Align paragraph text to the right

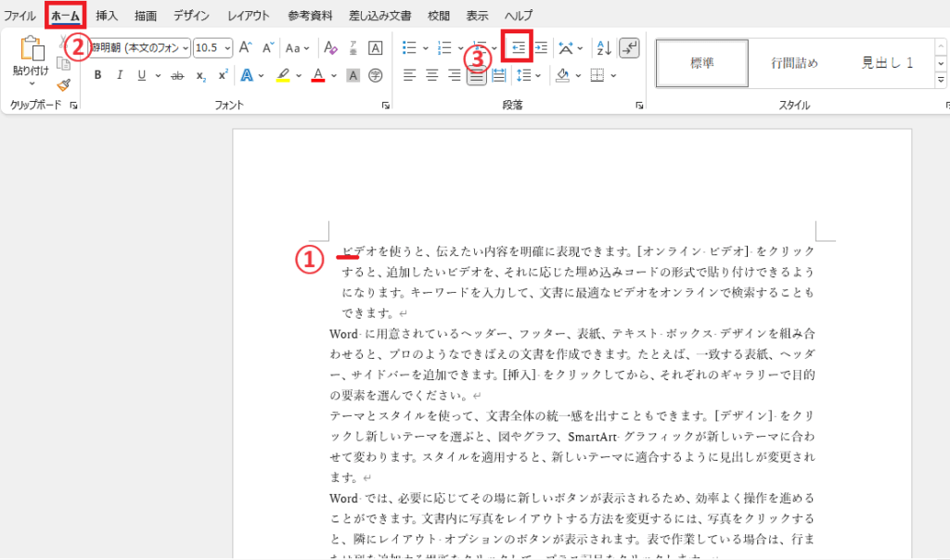pyautogui.click(x=454, y=75)
